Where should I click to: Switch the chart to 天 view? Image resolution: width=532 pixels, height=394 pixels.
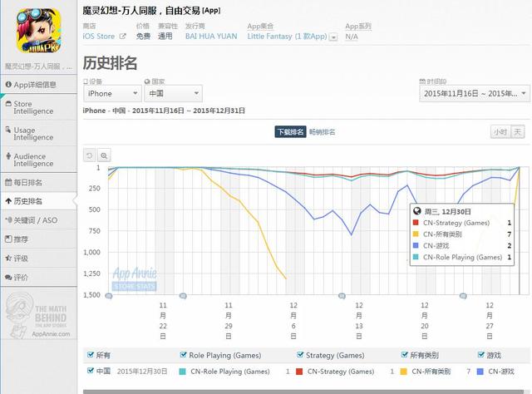tap(517, 131)
